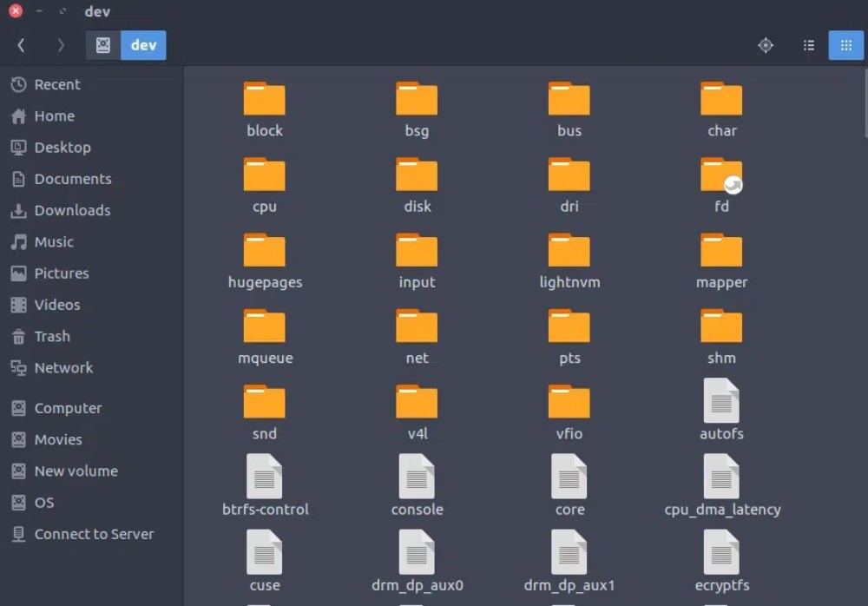Open the Downloads folder in the sidebar
The image size is (868, 606).
[69, 210]
